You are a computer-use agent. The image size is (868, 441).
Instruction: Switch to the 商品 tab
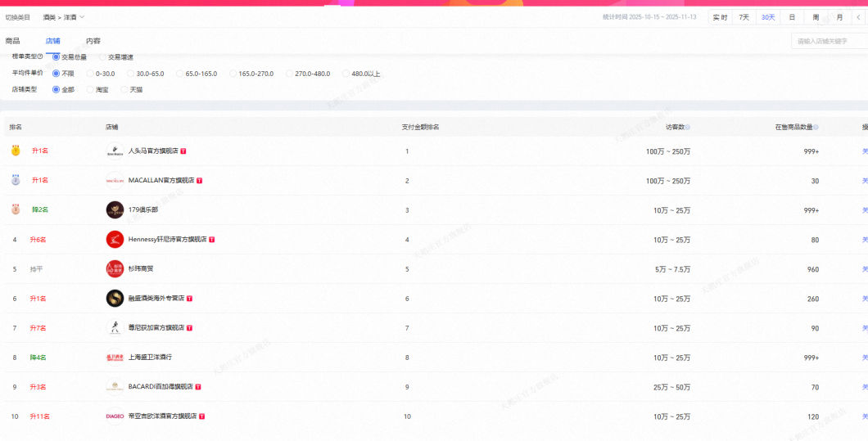point(12,41)
